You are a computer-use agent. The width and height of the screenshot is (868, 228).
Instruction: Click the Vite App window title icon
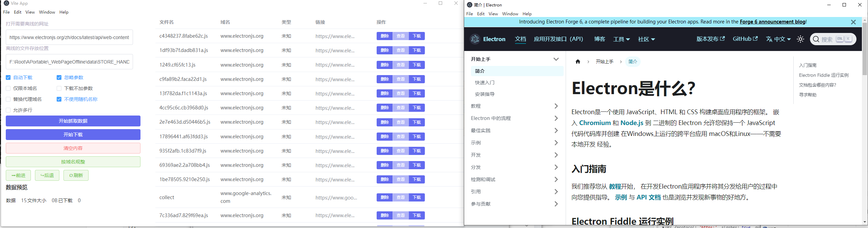[6, 3]
